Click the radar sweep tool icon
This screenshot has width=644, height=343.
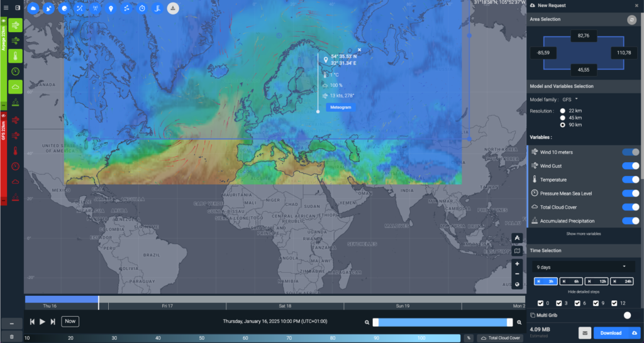pyautogui.click(x=64, y=8)
